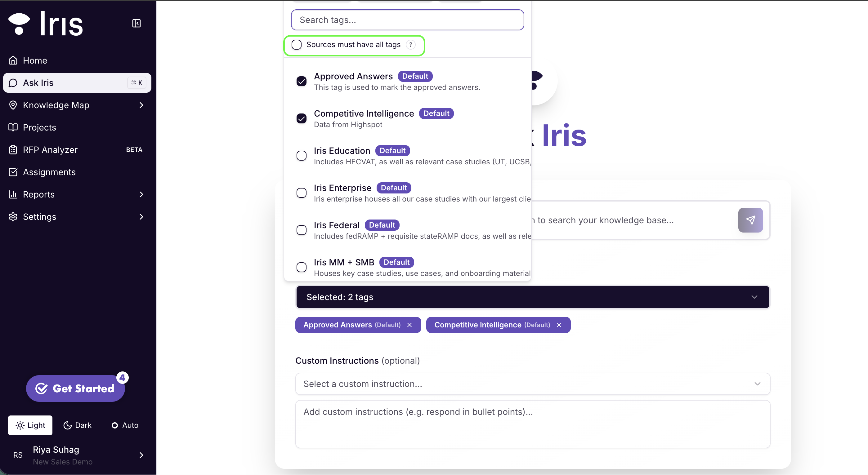Click the Settings menu label
868x475 pixels.
click(x=39, y=217)
